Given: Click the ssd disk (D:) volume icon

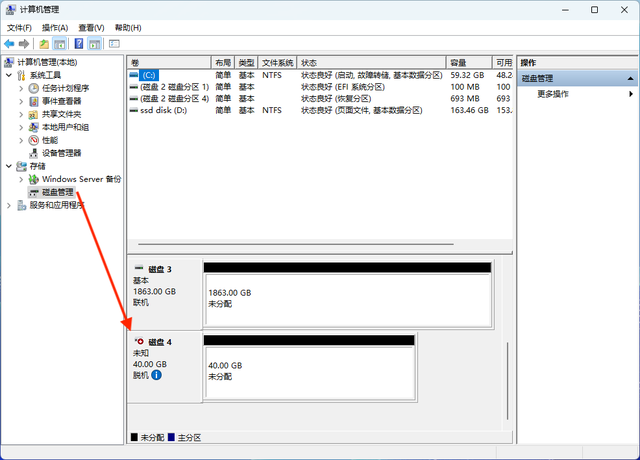Looking at the screenshot, I should coord(133,110).
